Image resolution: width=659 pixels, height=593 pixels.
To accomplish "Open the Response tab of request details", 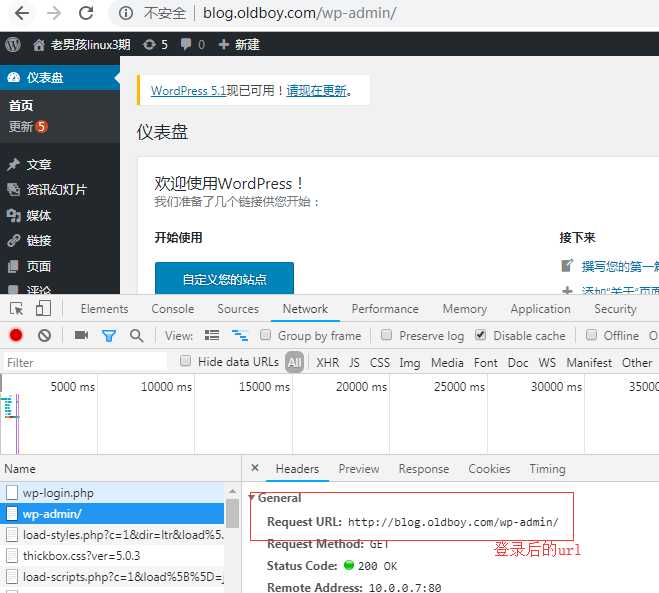I will pyautogui.click(x=423, y=468).
